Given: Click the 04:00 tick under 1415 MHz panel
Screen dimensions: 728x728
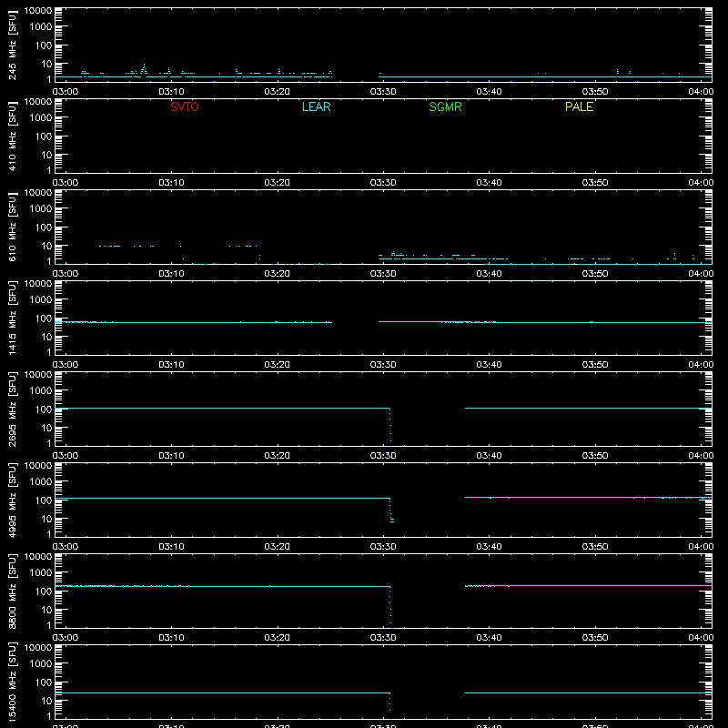Looking at the screenshot, I should pos(701,365).
